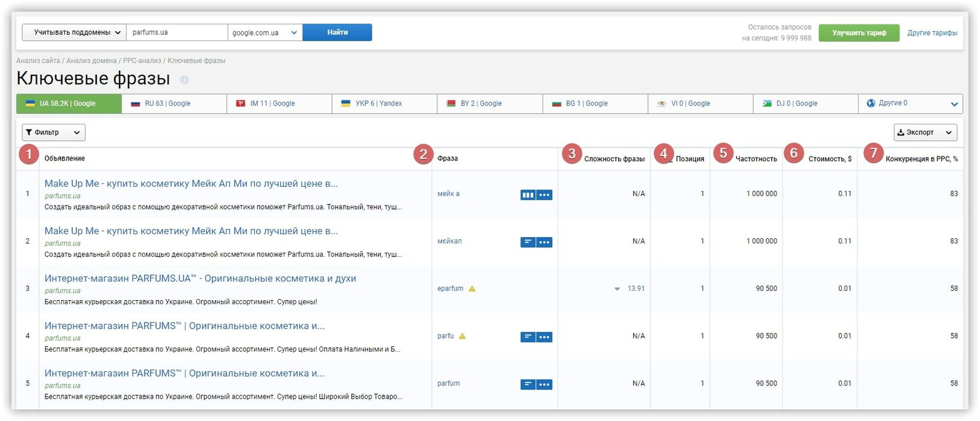Open three-dots menu in parfum row
Image resolution: width=980 pixels, height=421 pixels.
click(544, 384)
